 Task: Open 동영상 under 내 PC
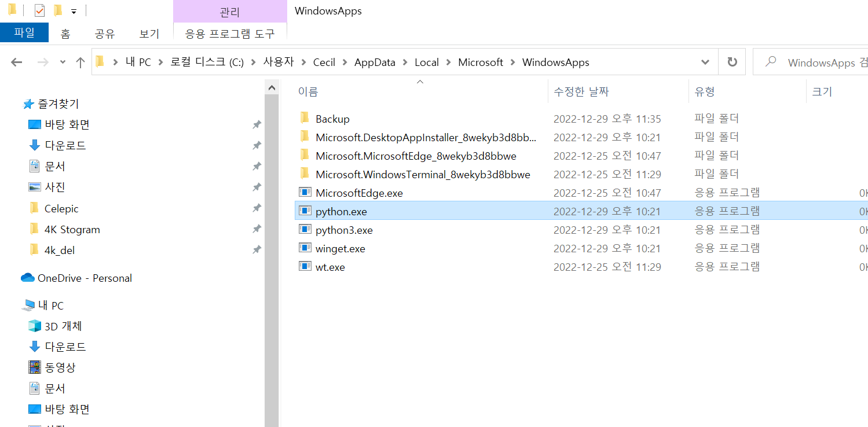tap(60, 367)
